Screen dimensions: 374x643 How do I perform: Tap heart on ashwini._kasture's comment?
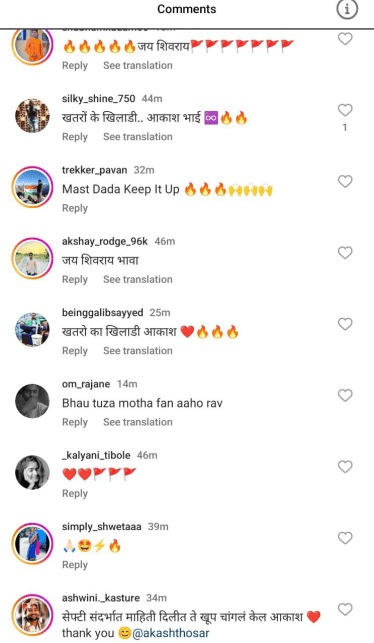click(x=345, y=609)
